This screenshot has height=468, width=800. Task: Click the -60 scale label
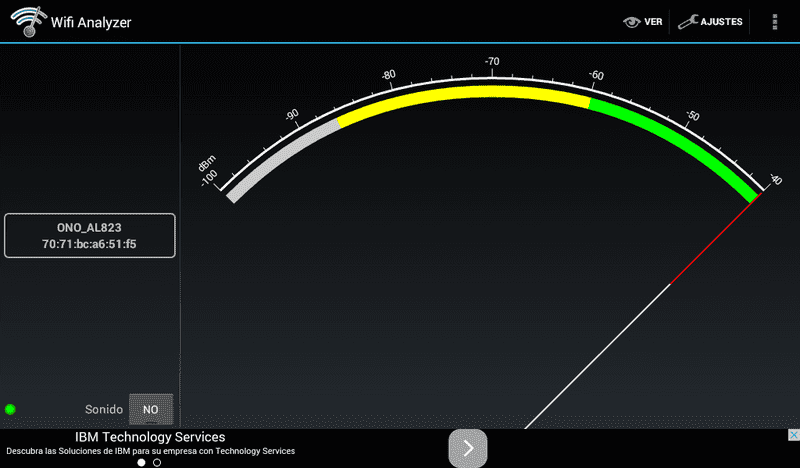(596, 75)
